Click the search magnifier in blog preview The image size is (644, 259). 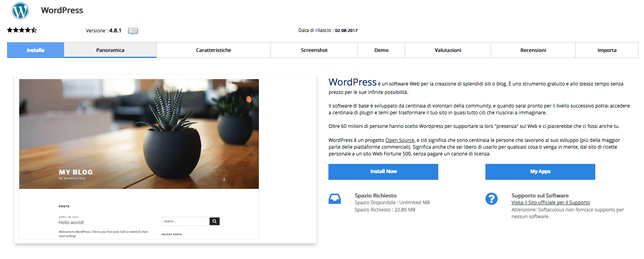(x=215, y=221)
